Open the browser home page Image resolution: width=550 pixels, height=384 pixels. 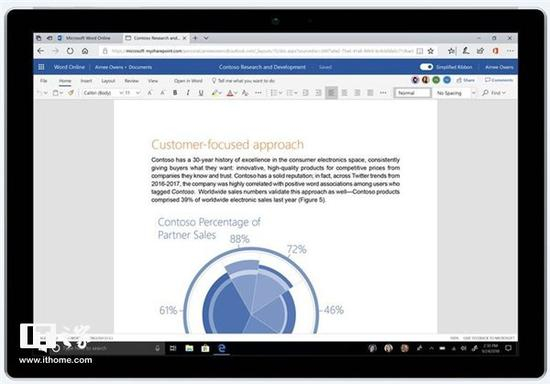85,51
